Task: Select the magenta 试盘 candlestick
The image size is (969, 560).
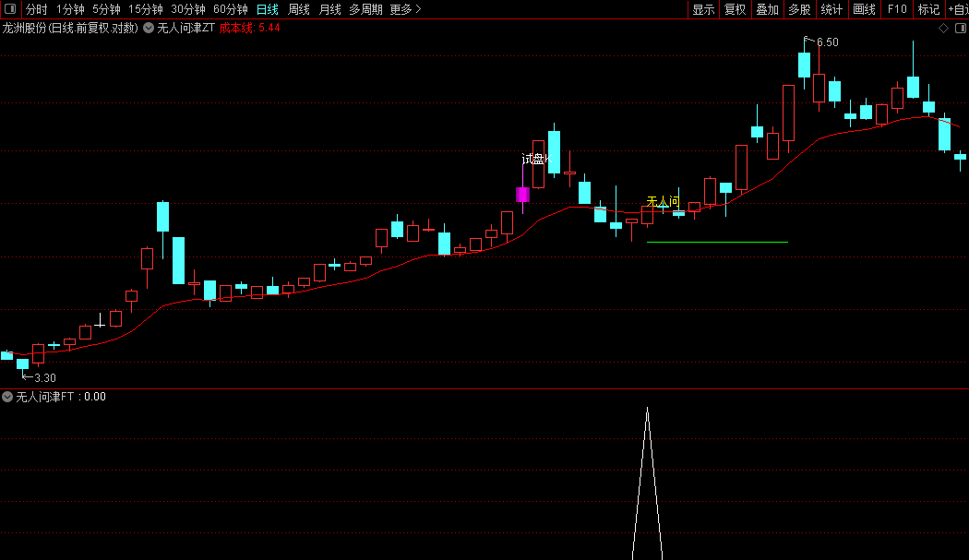Action: [523, 195]
